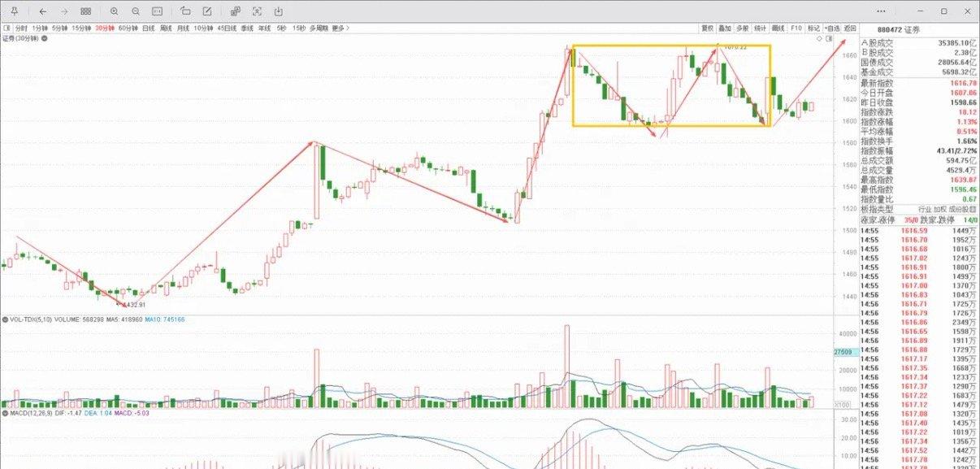Switch to the 周线 weekly chart tab
Screen dimensions: 980x469
[167, 28]
